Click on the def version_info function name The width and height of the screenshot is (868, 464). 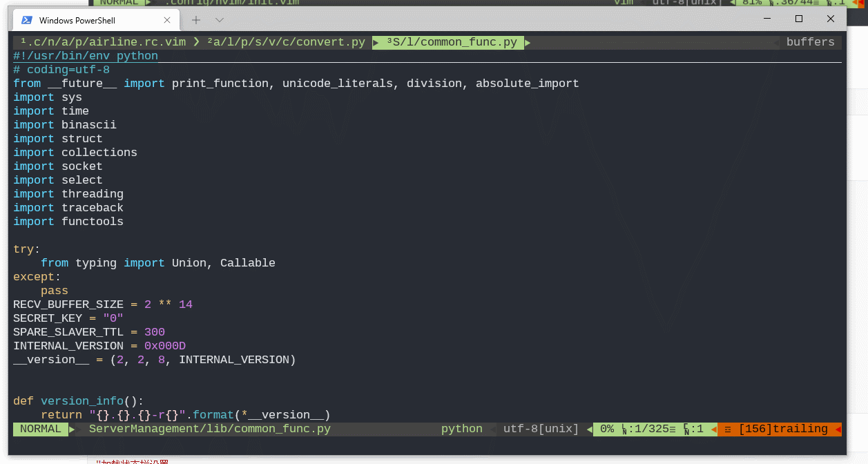[x=82, y=401]
